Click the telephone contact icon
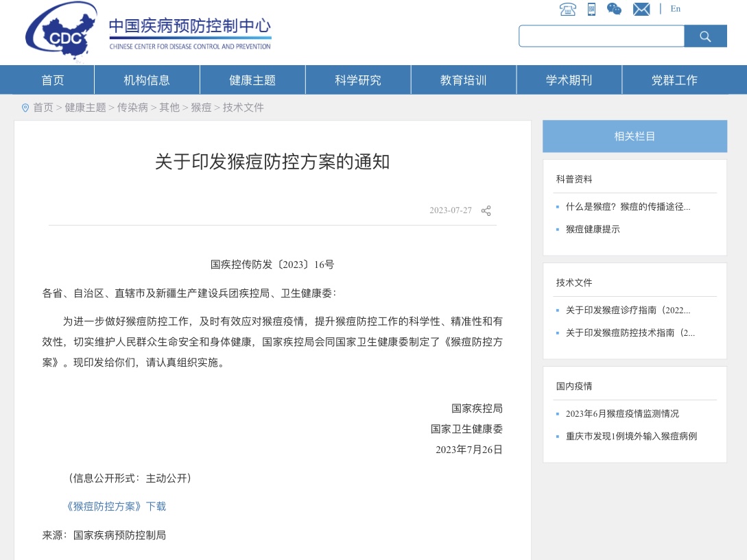Image resolution: width=747 pixels, height=560 pixels. 567,9
